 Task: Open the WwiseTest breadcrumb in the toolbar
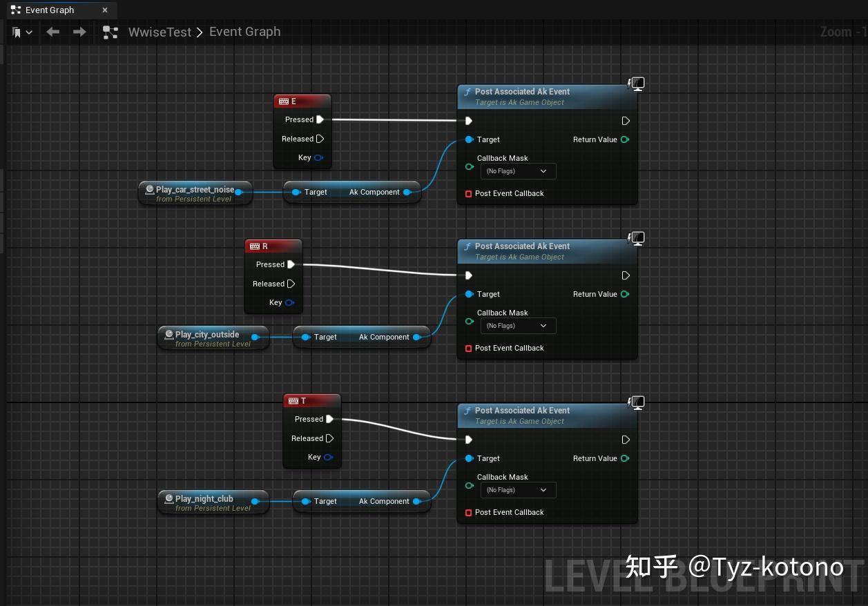tap(160, 32)
